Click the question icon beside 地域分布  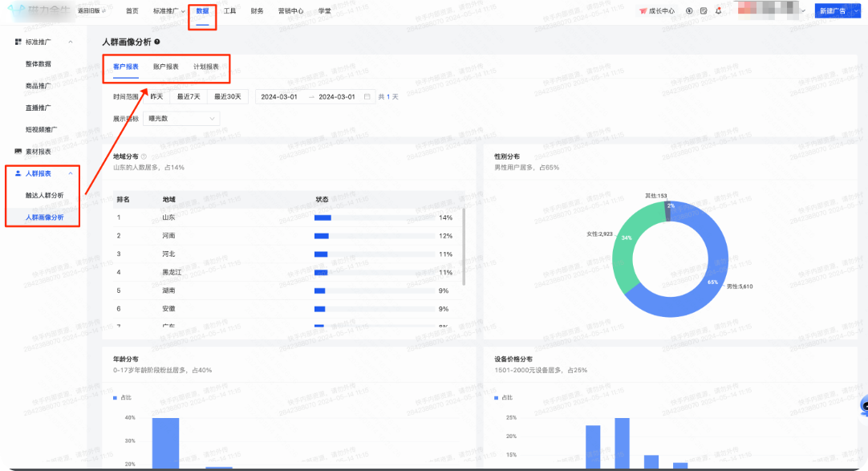click(144, 156)
